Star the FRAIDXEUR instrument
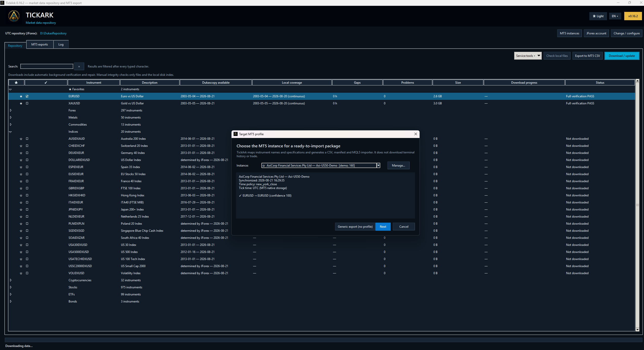 (x=21, y=181)
